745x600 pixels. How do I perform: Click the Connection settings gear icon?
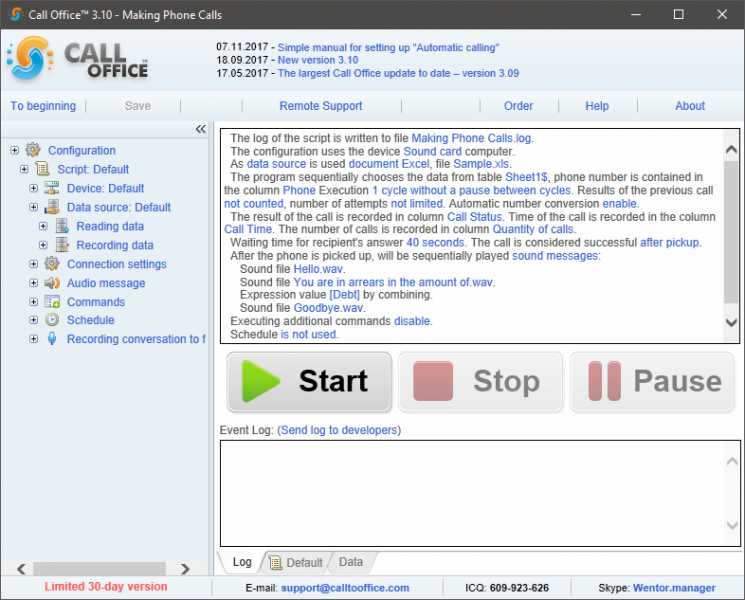coord(52,263)
